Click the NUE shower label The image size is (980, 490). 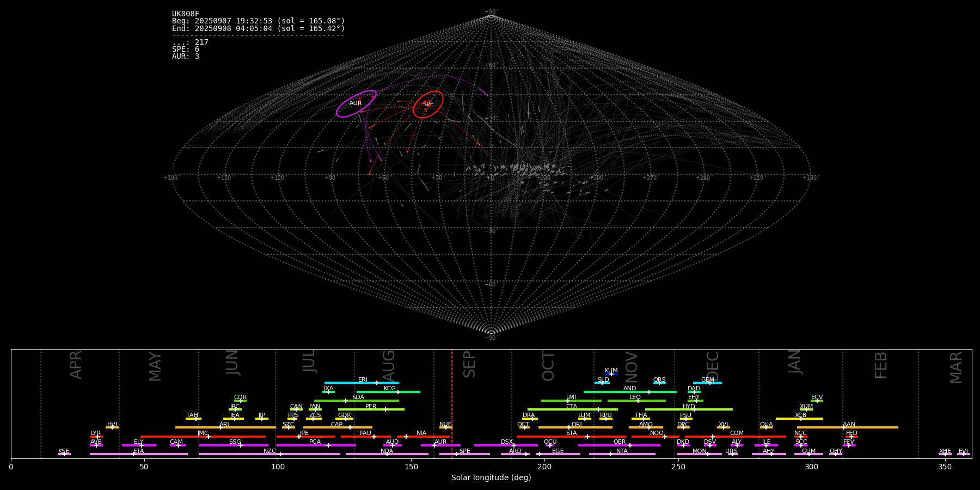pos(445,425)
